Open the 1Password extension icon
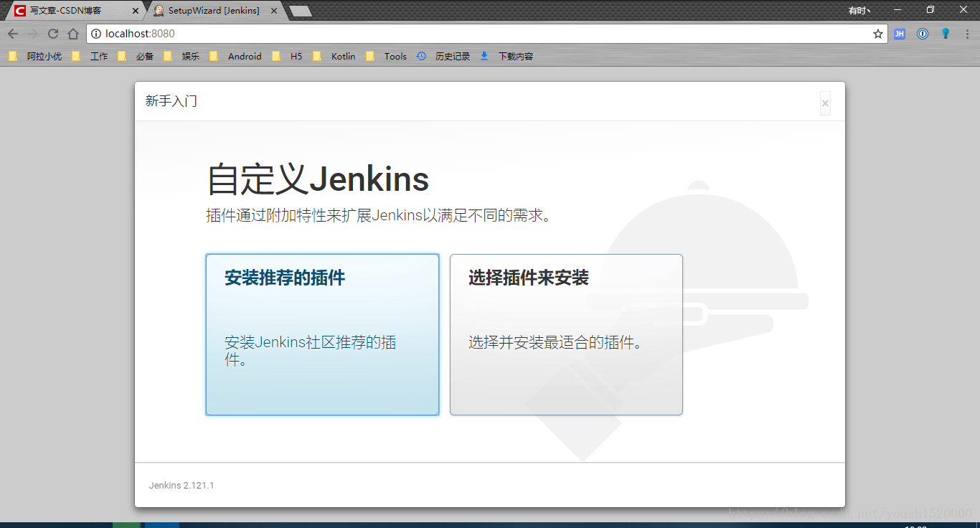 tap(923, 34)
